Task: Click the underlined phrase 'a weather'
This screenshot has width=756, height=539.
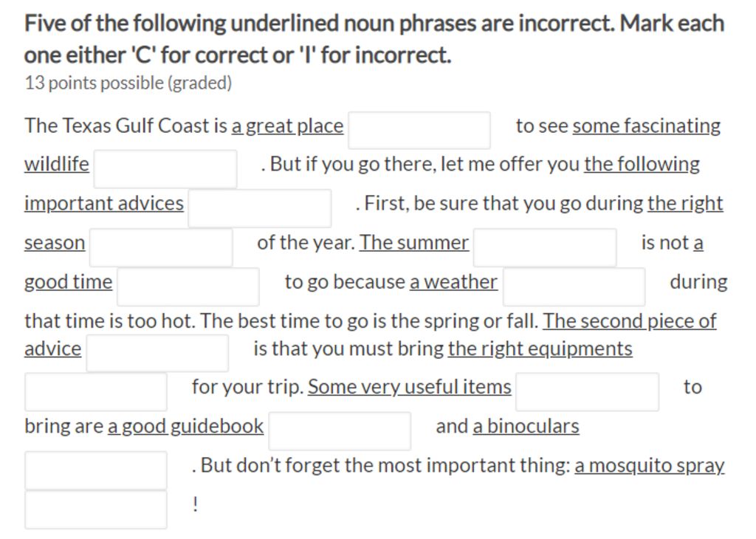Action: [454, 282]
